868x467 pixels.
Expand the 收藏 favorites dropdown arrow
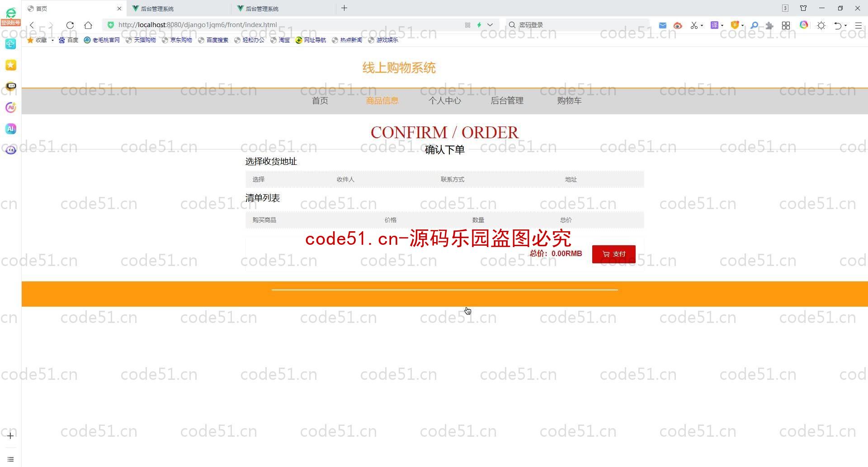click(x=52, y=40)
